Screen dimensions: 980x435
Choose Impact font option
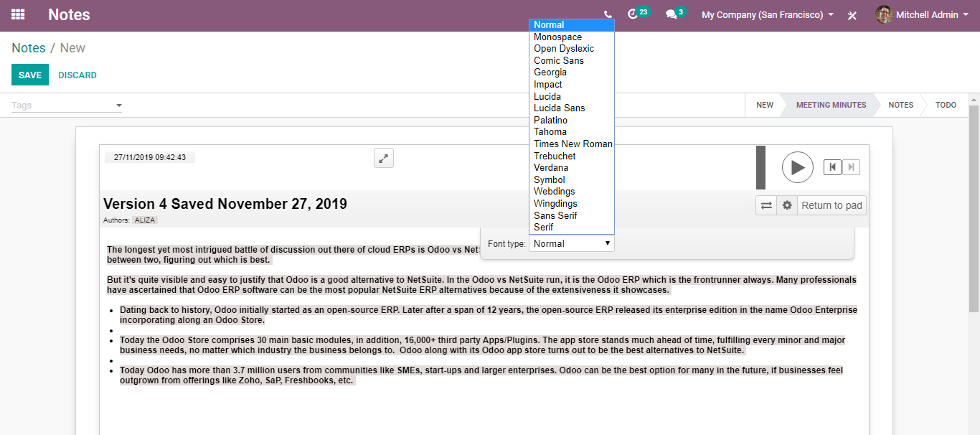pos(572,85)
